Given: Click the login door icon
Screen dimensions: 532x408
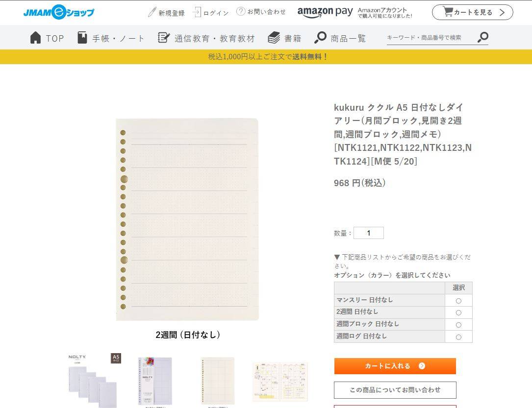Looking at the screenshot, I should pos(197,12).
